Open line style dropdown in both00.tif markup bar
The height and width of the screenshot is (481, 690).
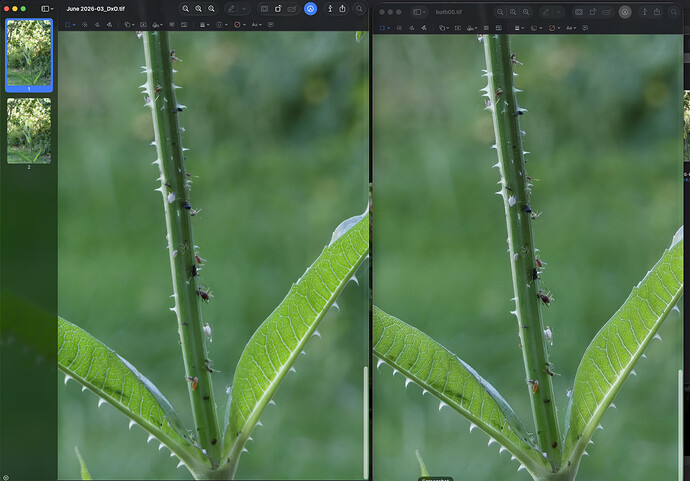pos(519,28)
